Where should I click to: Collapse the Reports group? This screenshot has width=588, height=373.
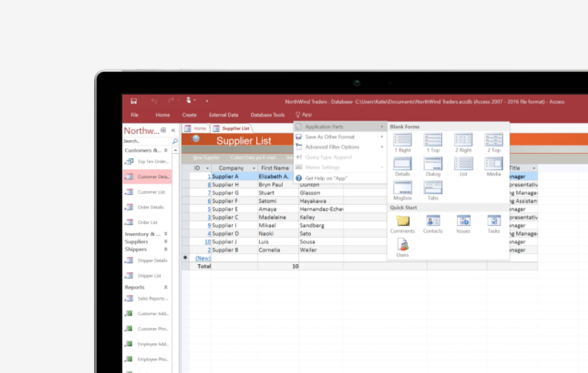pyautogui.click(x=165, y=287)
